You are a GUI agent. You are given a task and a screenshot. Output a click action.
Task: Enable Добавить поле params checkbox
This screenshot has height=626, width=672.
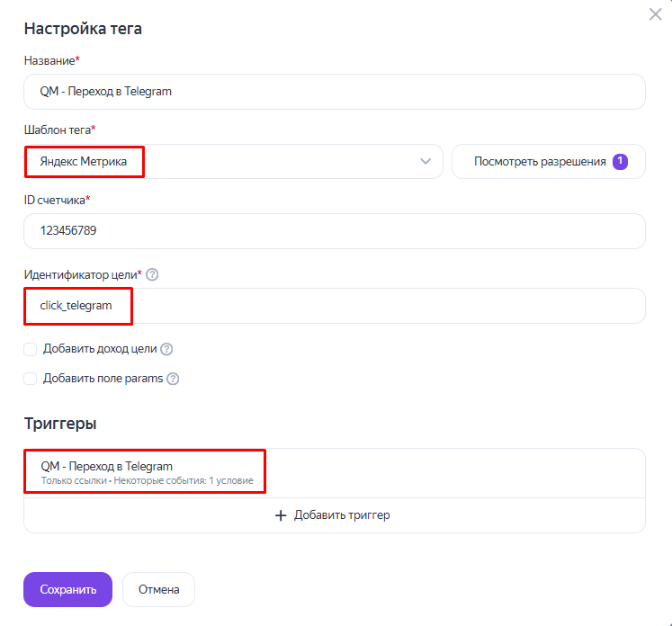click(30, 379)
